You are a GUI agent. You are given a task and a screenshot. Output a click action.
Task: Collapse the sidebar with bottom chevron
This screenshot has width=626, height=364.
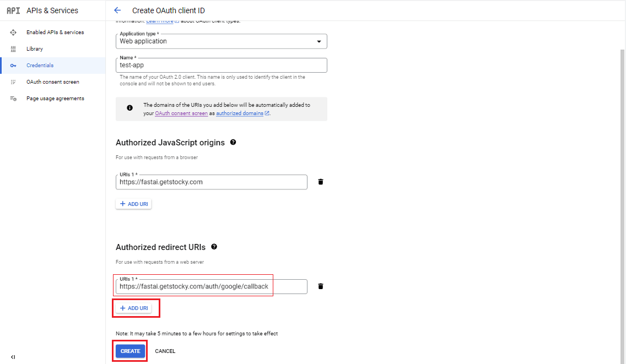point(13,357)
